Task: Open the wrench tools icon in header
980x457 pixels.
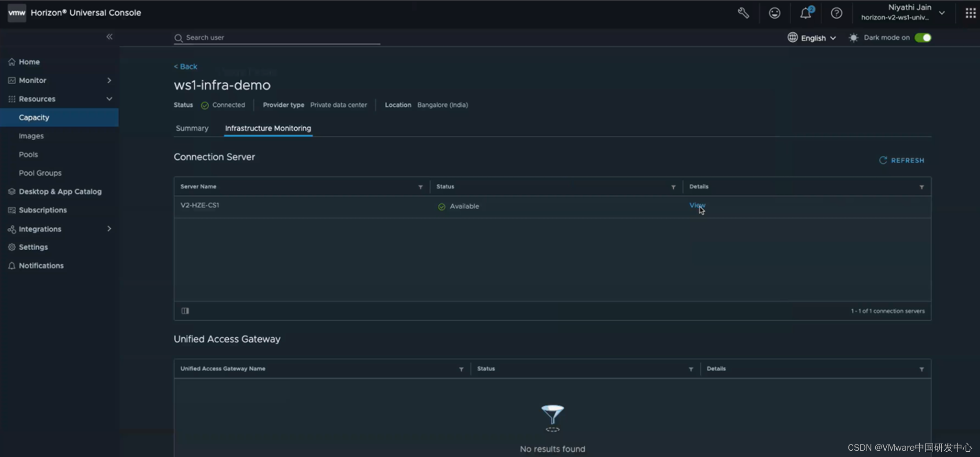Action: click(x=743, y=13)
